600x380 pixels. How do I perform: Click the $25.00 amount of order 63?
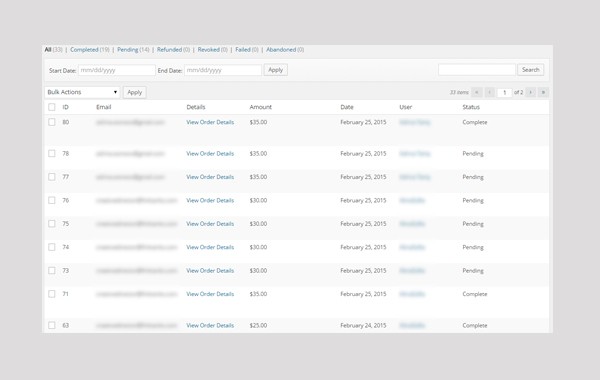pos(258,325)
